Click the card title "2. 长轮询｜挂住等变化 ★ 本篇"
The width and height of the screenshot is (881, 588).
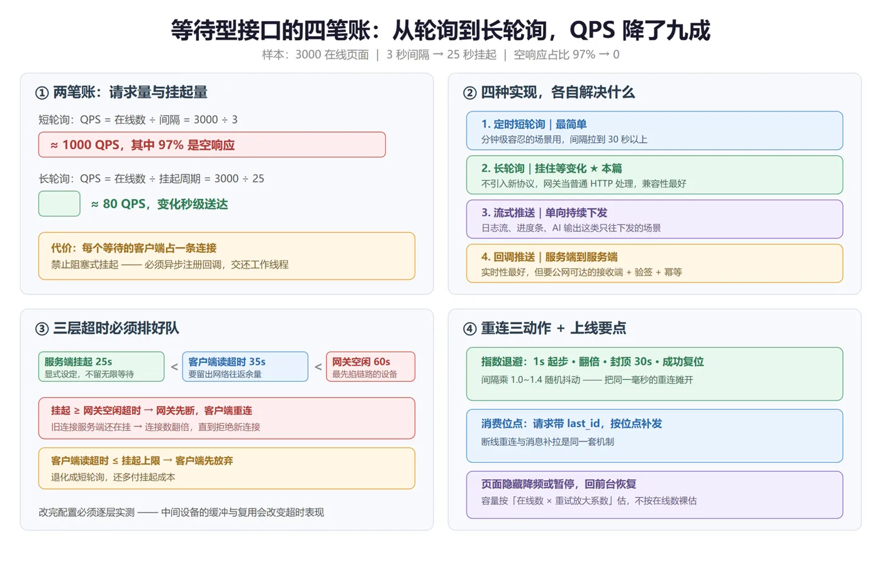552,168
